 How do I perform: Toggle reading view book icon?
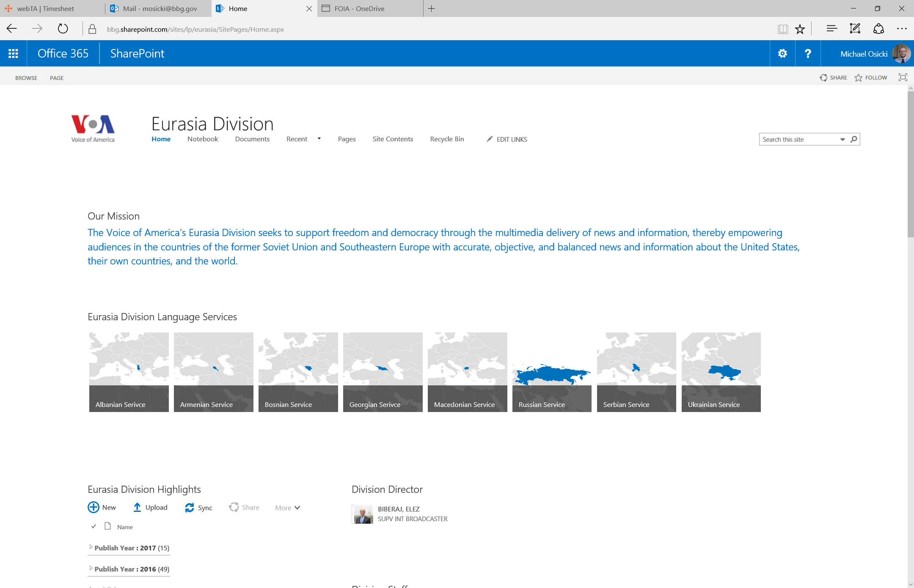pyautogui.click(x=783, y=29)
